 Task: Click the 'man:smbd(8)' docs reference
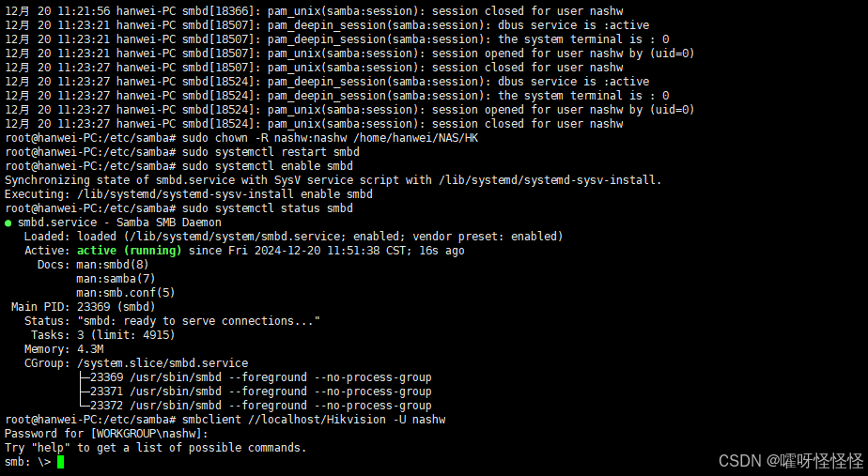pyautogui.click(x=113, y=265)
